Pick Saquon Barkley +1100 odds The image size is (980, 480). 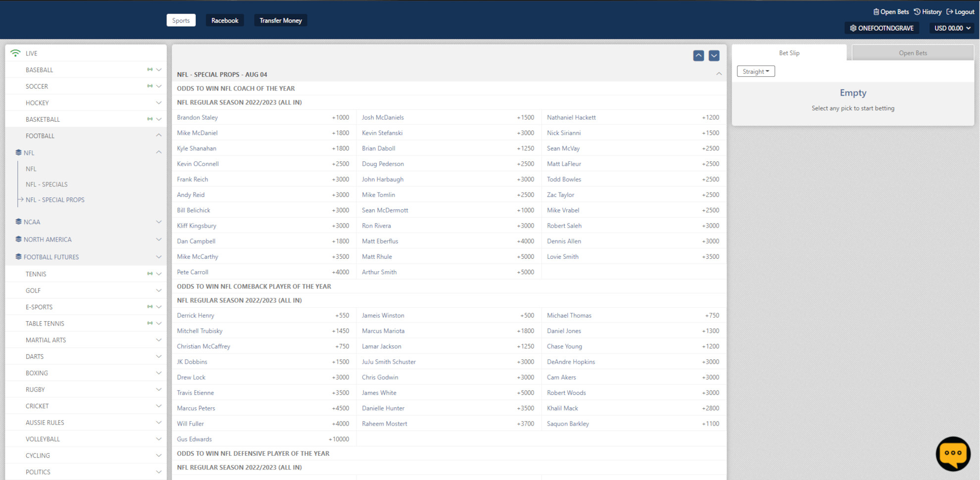point(633,424)
